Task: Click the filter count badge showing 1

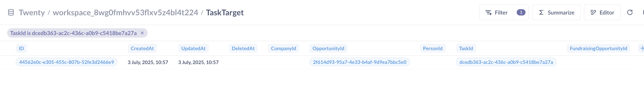Action: (x=521, y=13)
